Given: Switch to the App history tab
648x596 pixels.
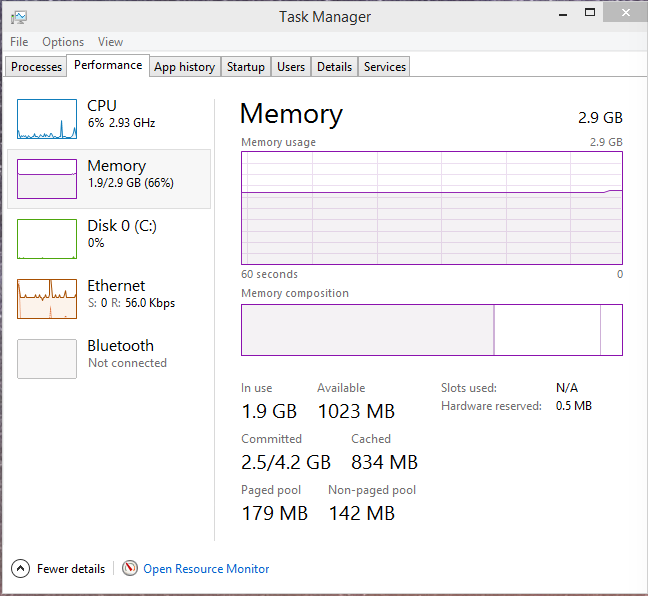Looking at the screenshot, I should coord(184,67).
